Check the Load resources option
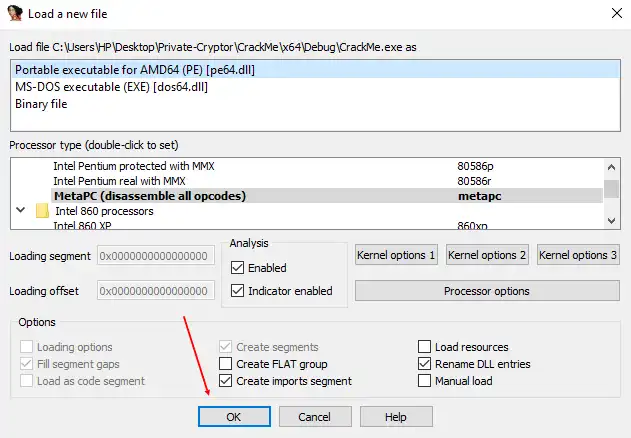 coord(426,347)
